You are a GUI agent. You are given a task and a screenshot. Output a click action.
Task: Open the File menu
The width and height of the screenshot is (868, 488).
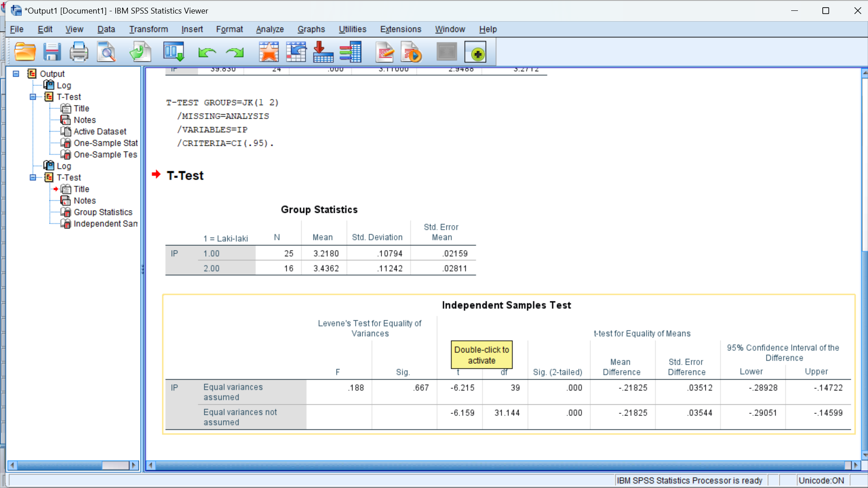click(17, 29)
